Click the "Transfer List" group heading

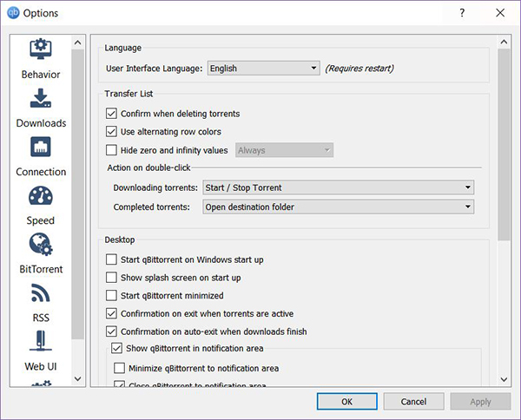click(x=129, y=94)
